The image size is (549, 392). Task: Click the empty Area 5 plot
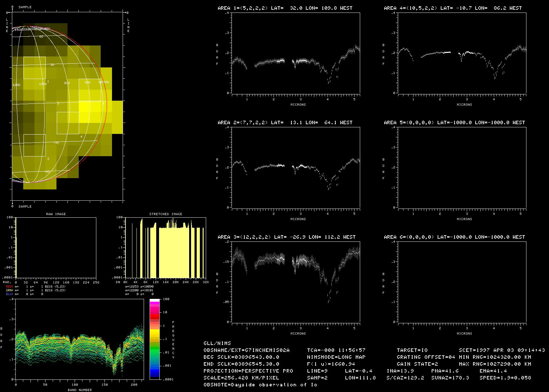click(x=462, y=168)
